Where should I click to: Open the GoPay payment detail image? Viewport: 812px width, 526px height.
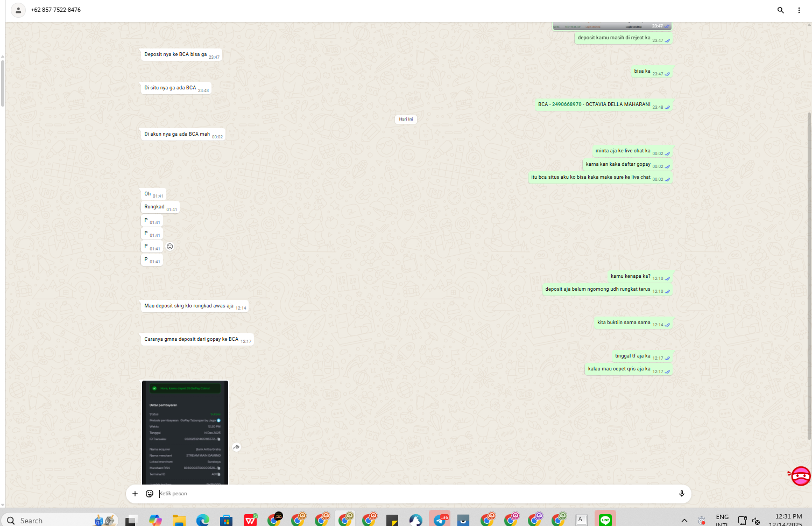point(185,433)
